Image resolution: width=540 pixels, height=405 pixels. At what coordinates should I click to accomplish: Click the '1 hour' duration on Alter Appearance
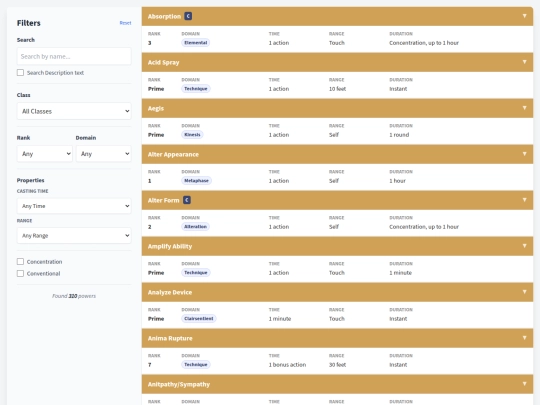397,181
